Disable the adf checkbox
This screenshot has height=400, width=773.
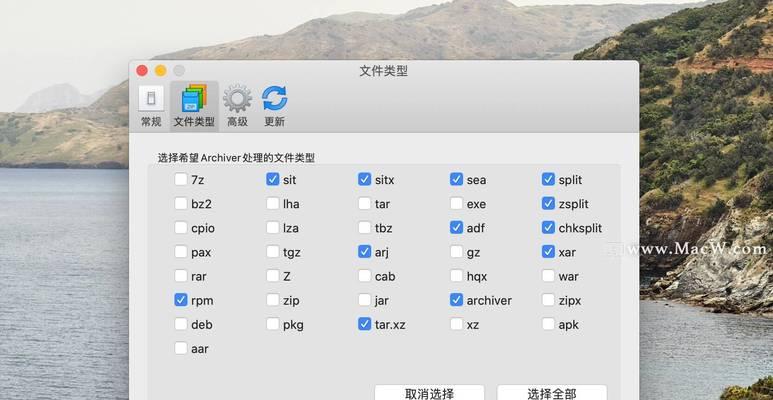[457, 228]
